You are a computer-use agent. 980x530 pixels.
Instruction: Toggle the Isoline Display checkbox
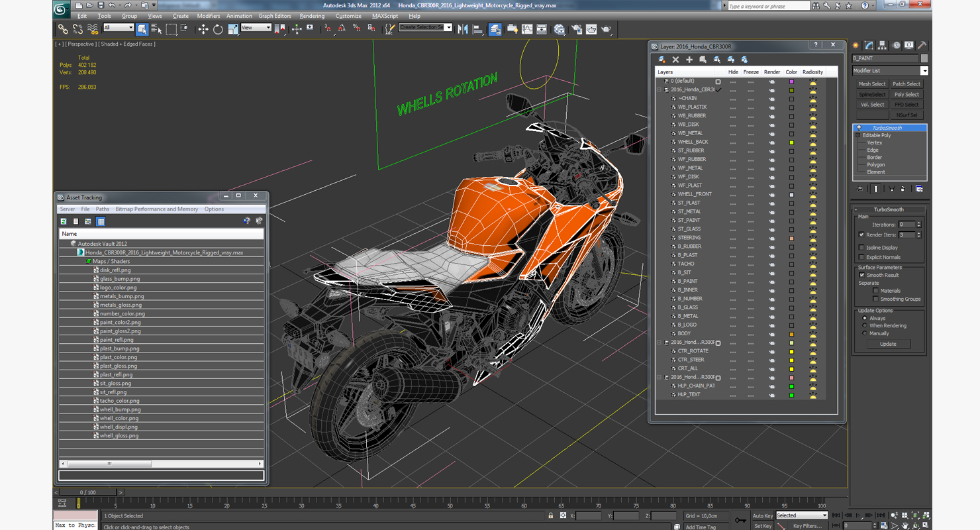tap(861, 248)
